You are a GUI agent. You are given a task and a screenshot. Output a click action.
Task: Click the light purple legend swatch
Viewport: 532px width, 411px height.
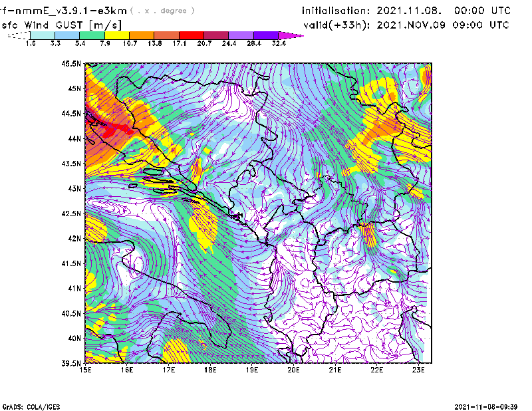point(241,35)
